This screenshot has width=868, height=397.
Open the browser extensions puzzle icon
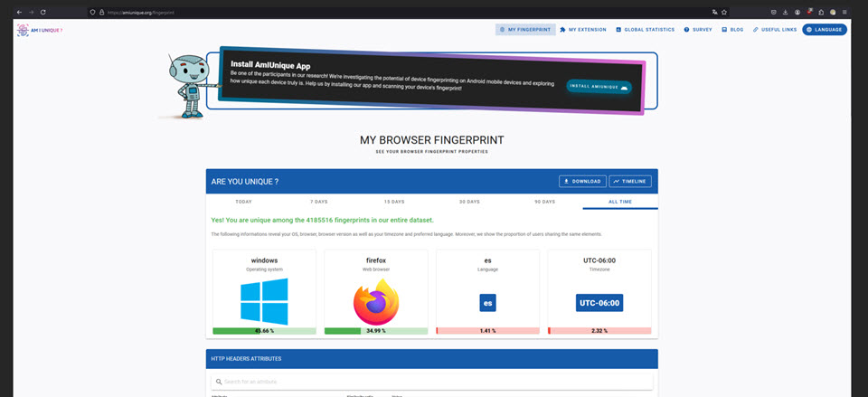(821, 12)
